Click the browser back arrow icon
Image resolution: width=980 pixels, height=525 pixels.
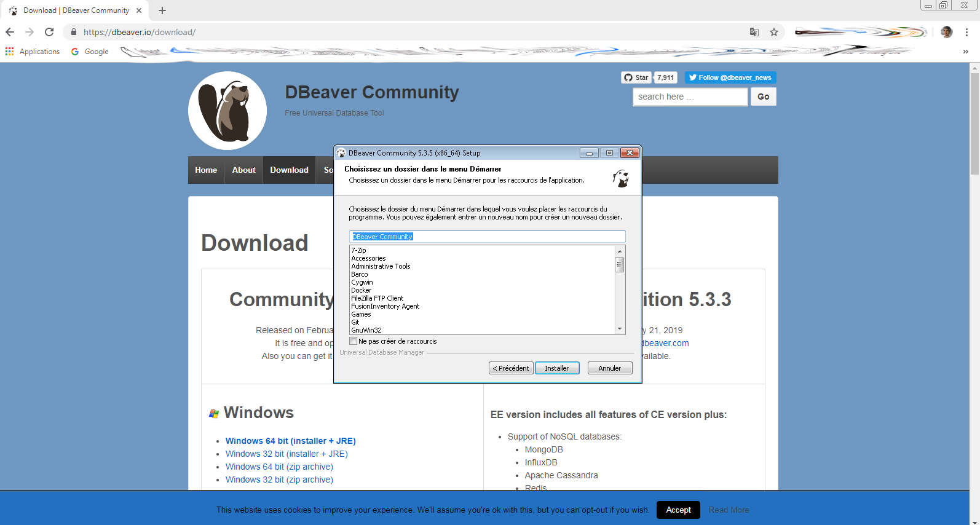tap(10, 32)
